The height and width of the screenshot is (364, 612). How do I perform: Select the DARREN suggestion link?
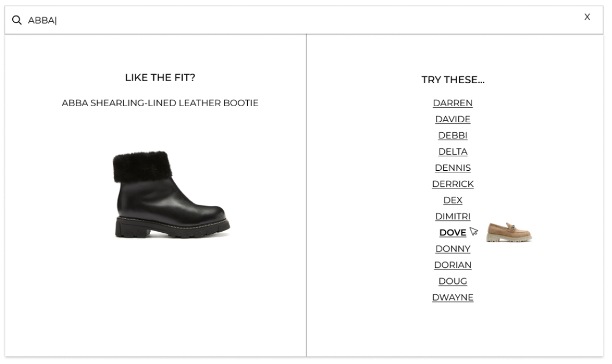coord(453,103)
